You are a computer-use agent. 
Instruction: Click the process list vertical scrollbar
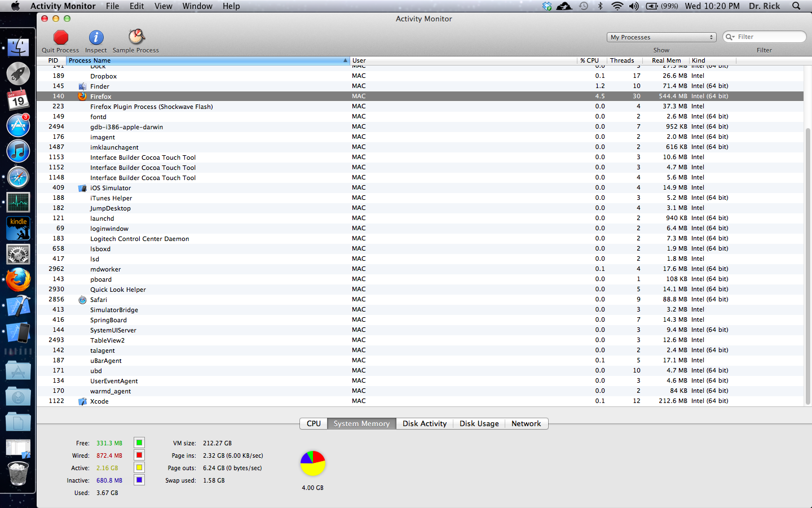pos(807,265)
